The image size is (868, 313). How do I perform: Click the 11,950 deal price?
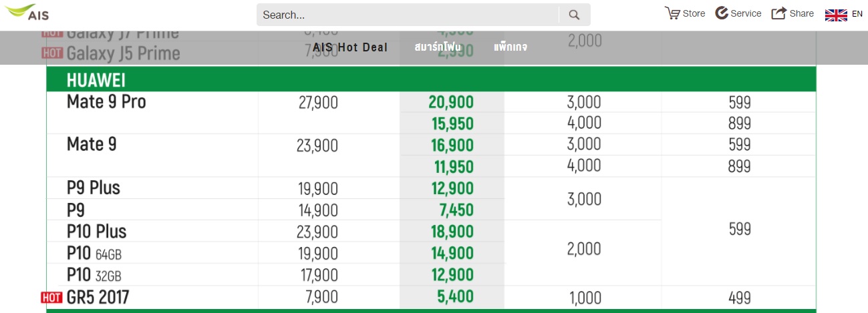pos(453,167)
